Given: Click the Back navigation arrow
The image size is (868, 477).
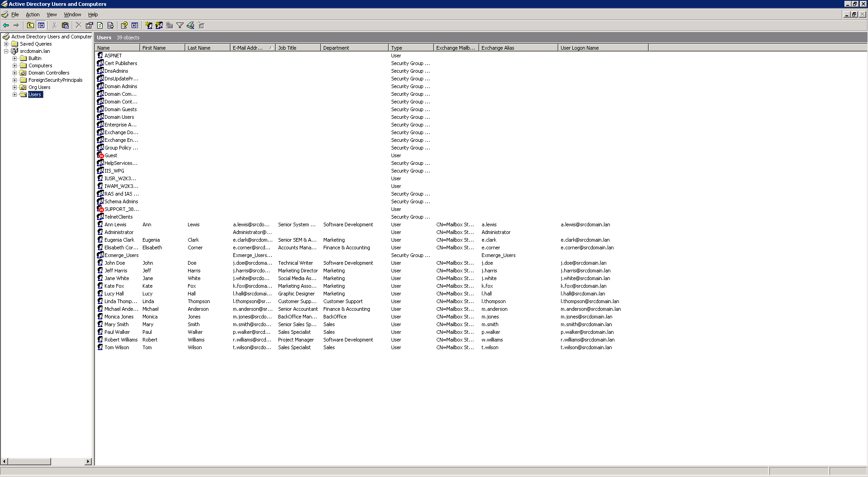Looking at the screenshot, I should (x=6, y=25).
